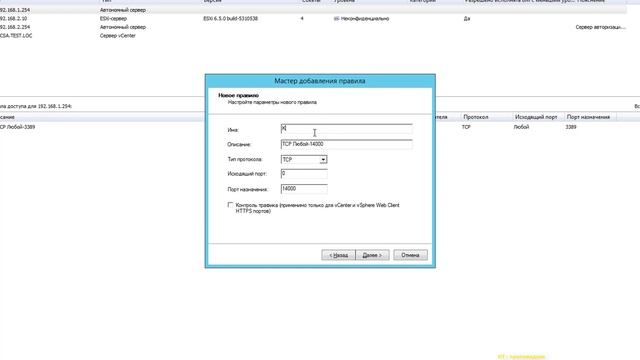Click the Неконфиденциально level cell
Viewport: 640px width, 360px height.
362,18
